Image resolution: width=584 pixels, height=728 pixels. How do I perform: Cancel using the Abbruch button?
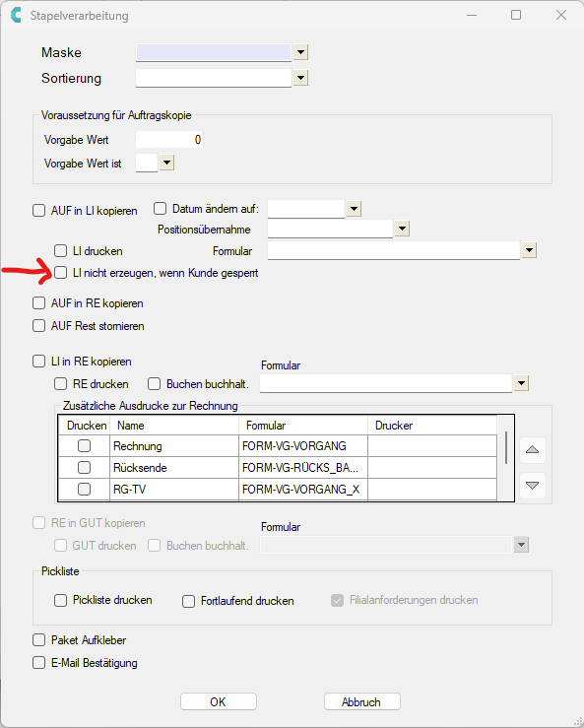click(x=361, y=701)
